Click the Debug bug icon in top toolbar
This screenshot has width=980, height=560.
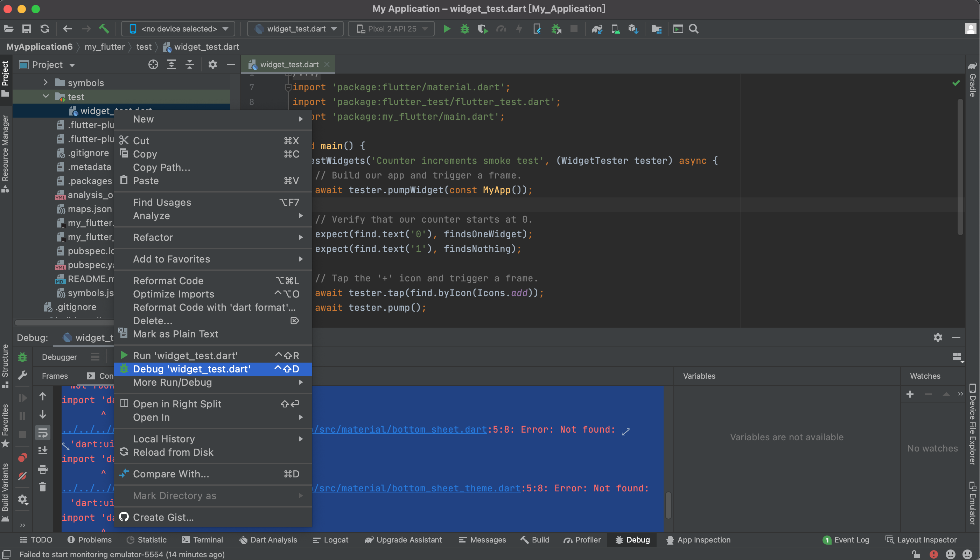pos(464,29)
